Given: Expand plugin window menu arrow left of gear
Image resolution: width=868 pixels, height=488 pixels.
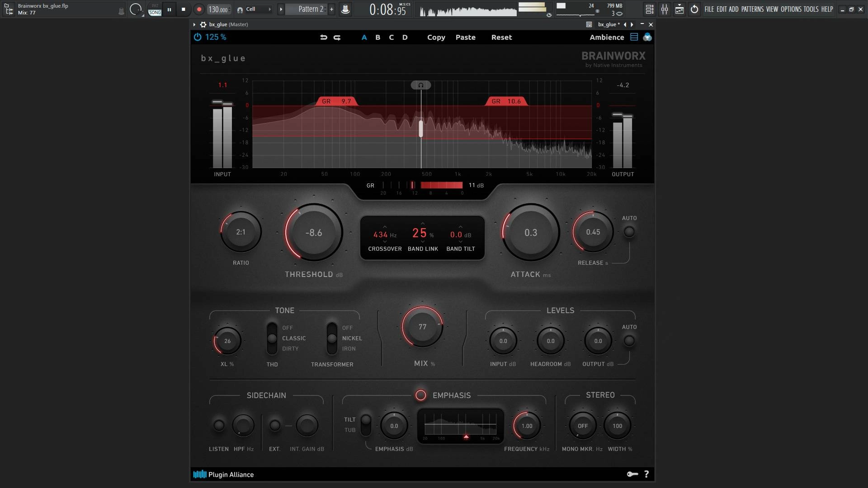Looking at the screenshot, I should pyautogui.click(x=194, y=24).
